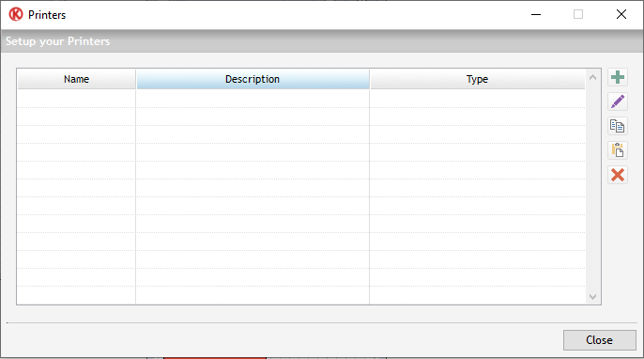Click the Kentico-style red K app icon
644x359 pixels.
coord(16,14)
